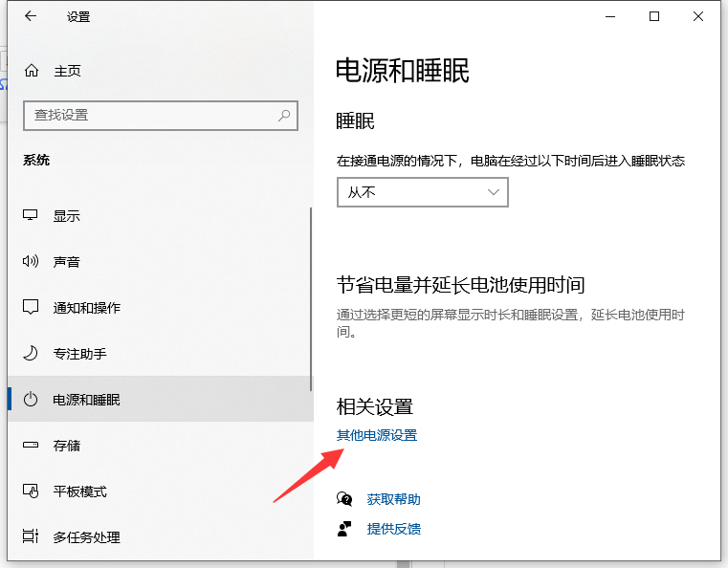Click the 提供反馈 feedback link
This screenshot has height=568, width=728.
pos(393,529)
